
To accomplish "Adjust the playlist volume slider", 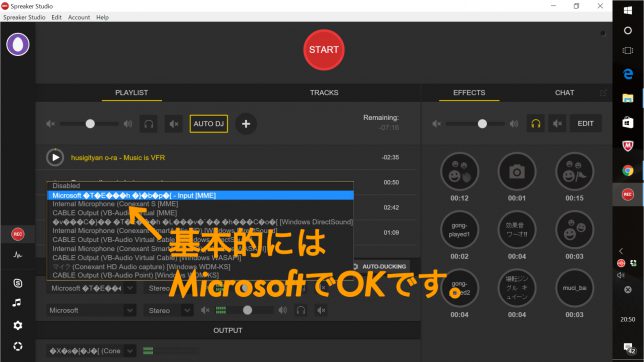I will pyautogui.click(x=90, y=124).
